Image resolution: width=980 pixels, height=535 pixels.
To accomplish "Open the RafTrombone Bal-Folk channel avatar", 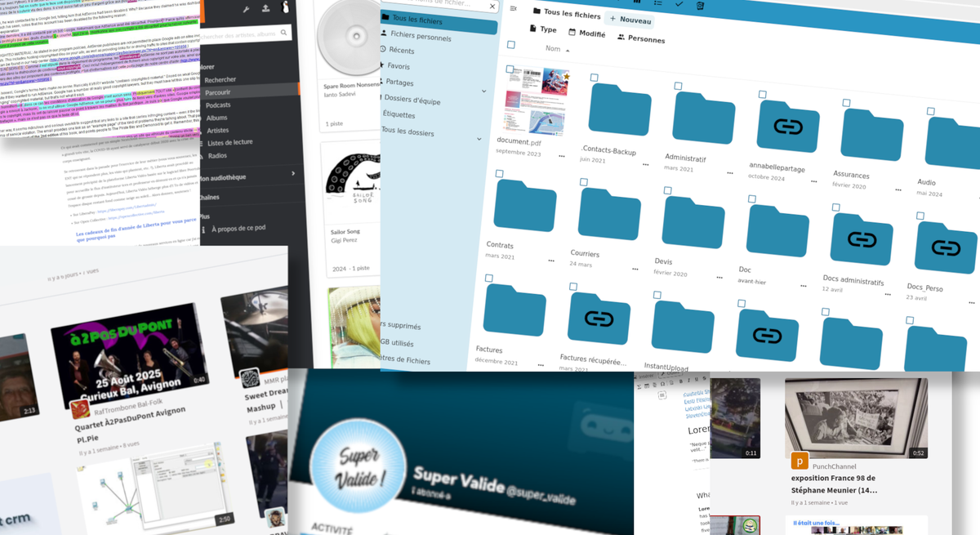I will point(80,409).
